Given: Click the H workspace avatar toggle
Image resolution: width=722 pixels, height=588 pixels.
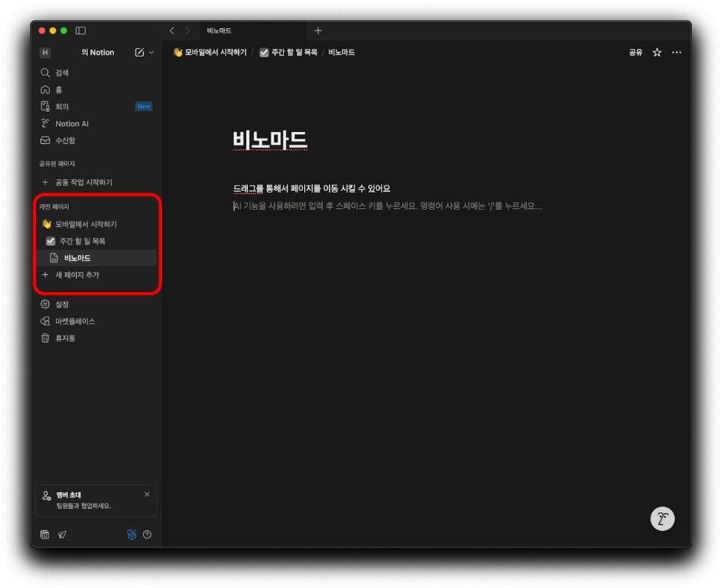Looking at the screenshot, I should click(44, 52).
